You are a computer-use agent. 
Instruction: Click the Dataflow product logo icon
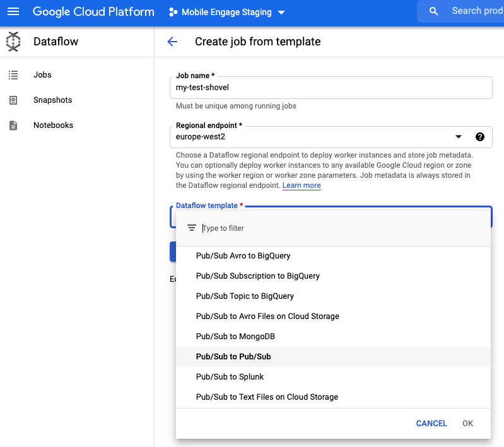tap(13, 42)
